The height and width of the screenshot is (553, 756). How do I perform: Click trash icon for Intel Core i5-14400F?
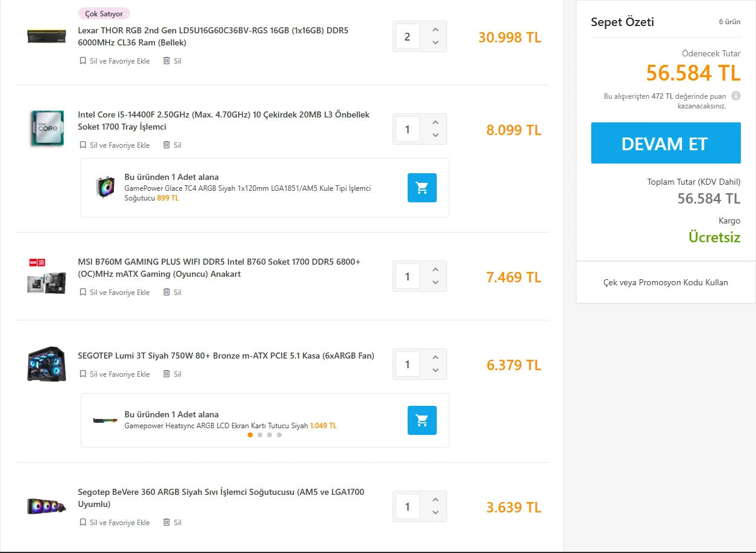click(x=167, y=145)
